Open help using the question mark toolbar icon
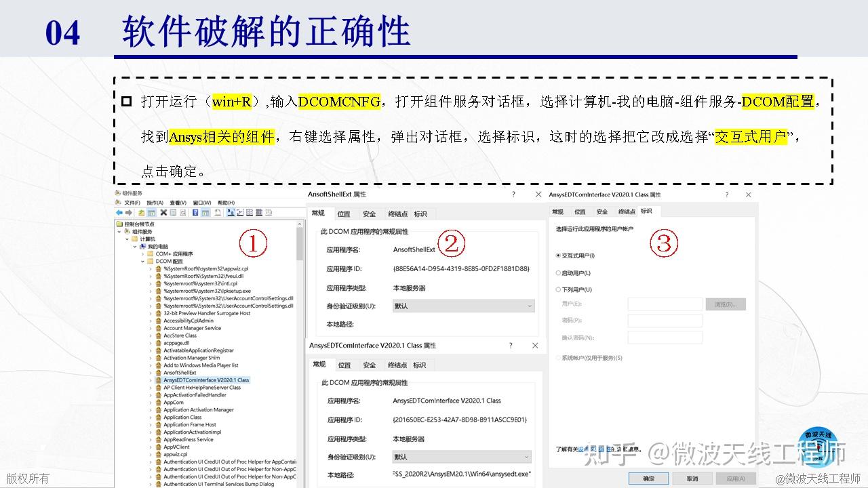The image size is (868, 488). tap(195, 213)
